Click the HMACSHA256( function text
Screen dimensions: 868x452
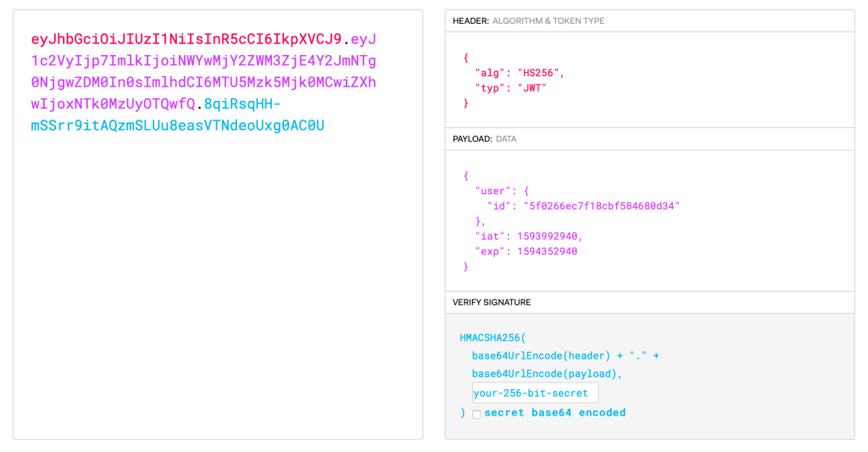click(x=493, y=338)
